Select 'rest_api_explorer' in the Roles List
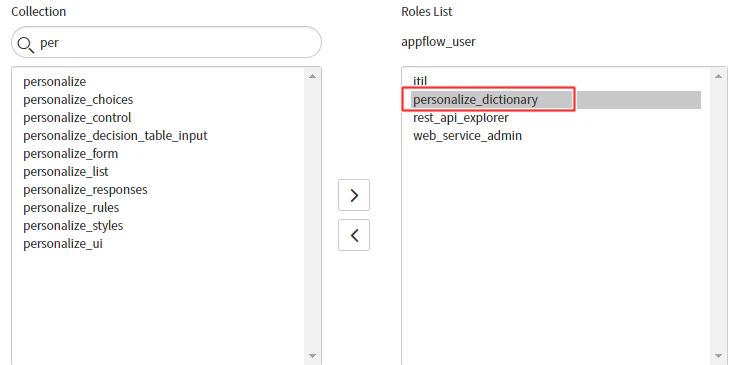 point(461,117)
